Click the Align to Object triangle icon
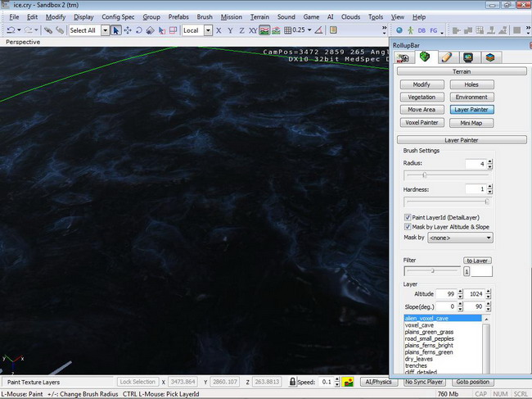 point(318,30)
